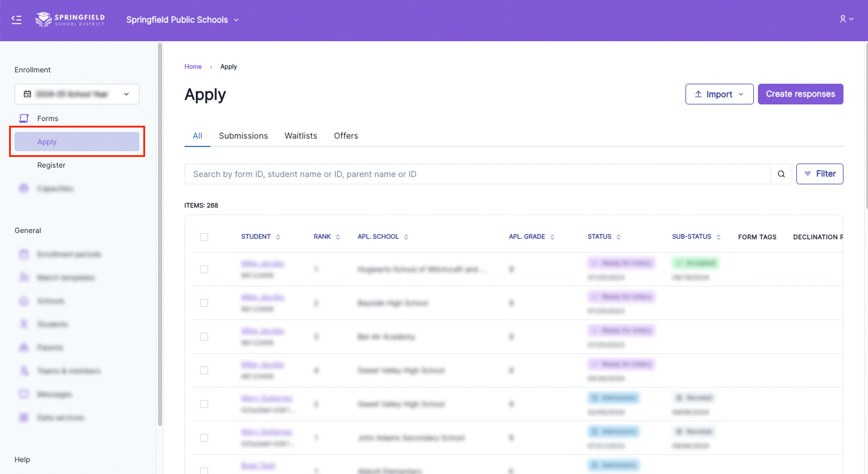Switch to the Waitlists tab
Screen dimensions: 868x474
(x=301, y=136)
